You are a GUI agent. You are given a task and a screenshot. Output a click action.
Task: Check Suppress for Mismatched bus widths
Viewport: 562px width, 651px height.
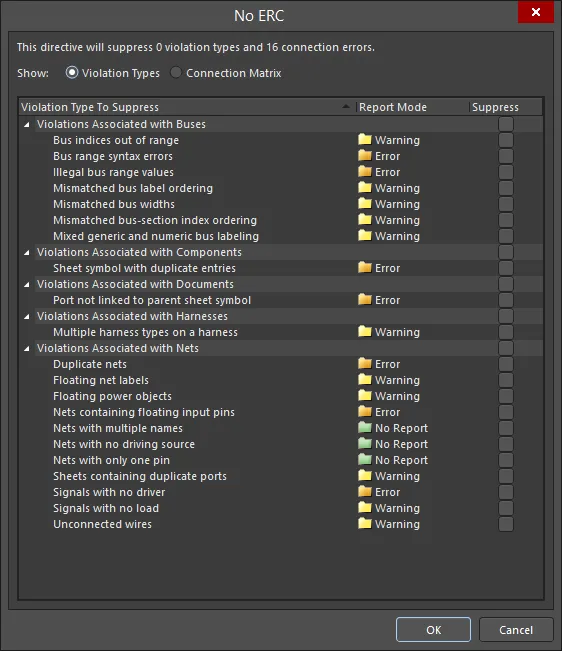click(506, 204)
